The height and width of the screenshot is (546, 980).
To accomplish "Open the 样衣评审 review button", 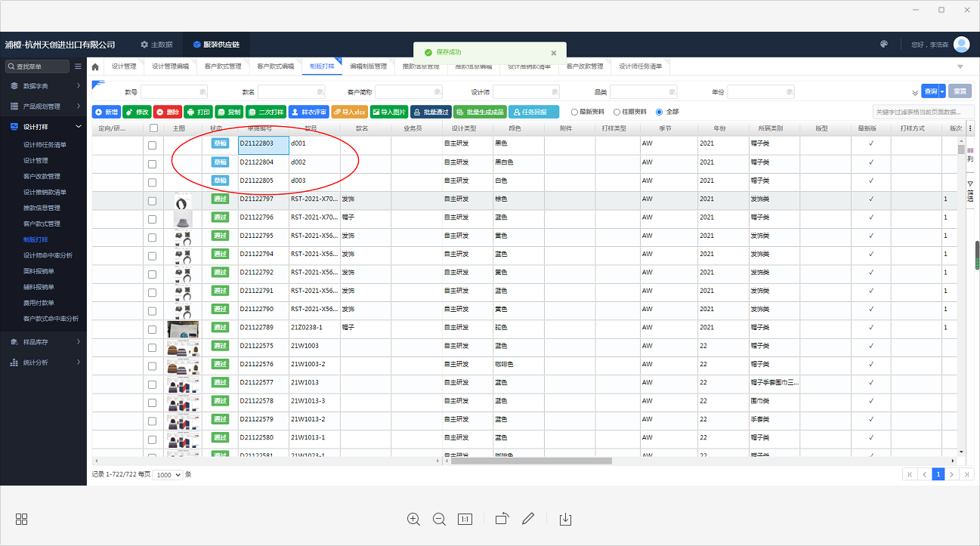I will (309, 112).
